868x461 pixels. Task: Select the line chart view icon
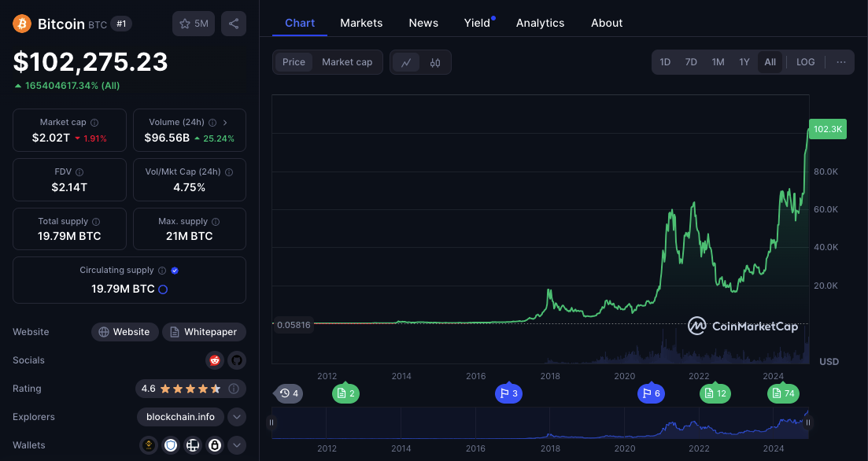[x=406, y=62]
